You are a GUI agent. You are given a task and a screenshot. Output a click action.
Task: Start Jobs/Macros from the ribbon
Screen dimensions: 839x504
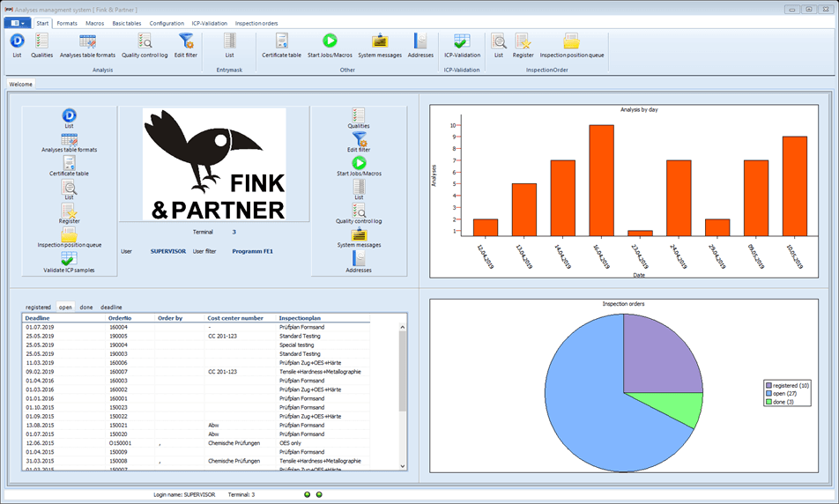330,46
